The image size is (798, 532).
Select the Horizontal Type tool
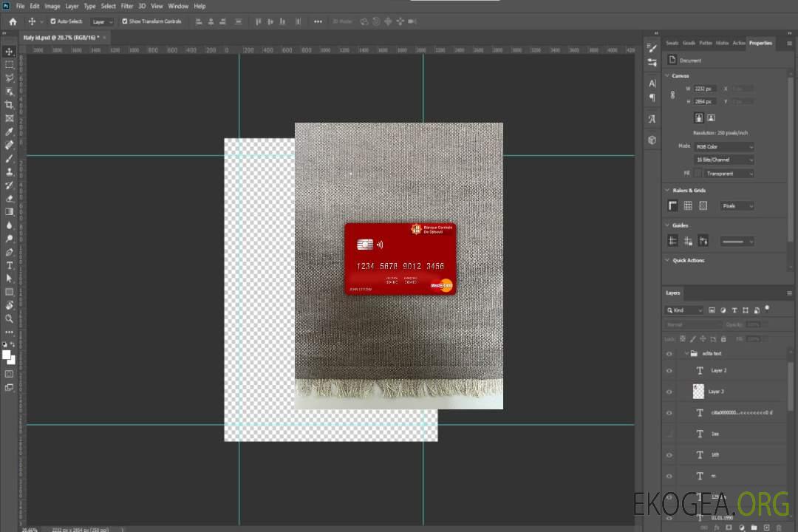[x=10, y=265]
